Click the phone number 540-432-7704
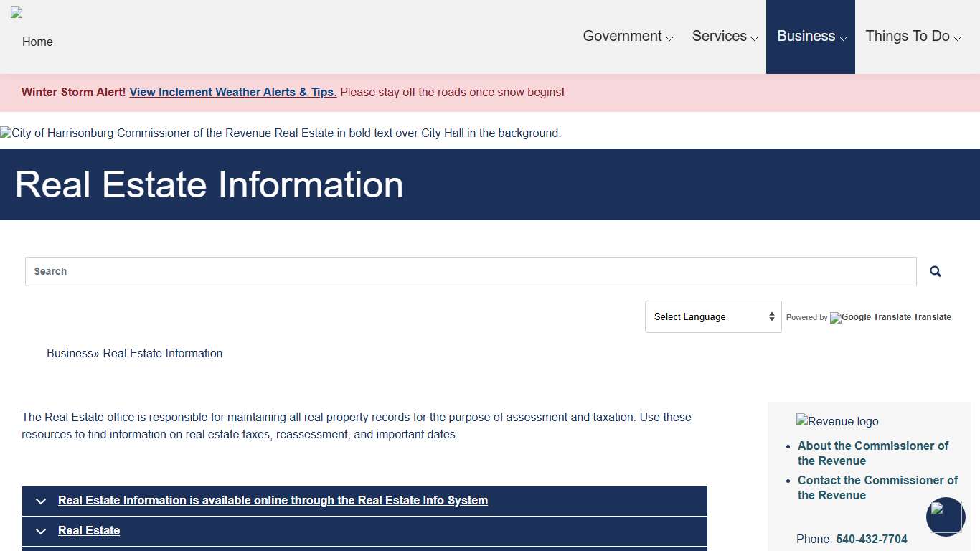Viewport: 980px width, 551px height. pos(871,540)
